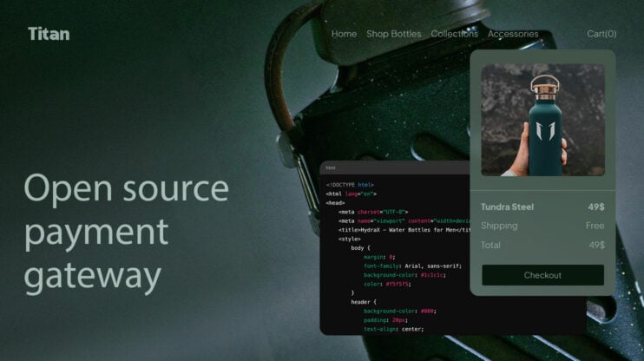
Task: Go to Shop Bottles
Action: coord(393,34)
